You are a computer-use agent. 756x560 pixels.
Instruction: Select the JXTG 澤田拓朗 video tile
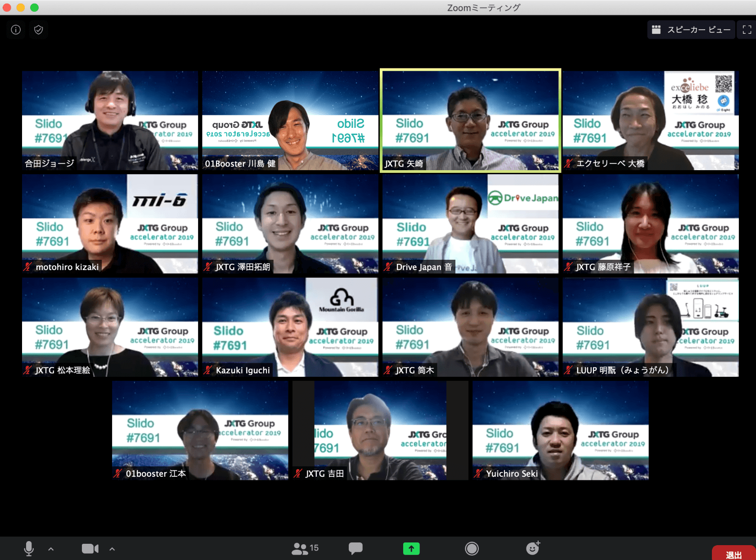[290, 224]
